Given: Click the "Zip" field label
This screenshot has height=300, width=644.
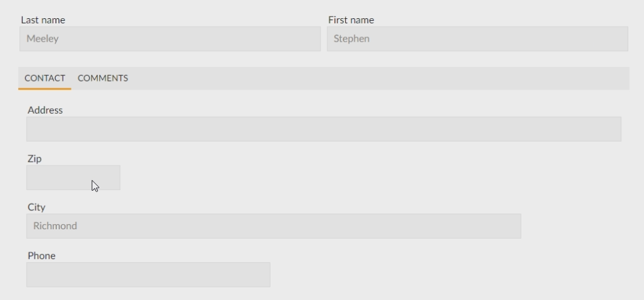Looking at the screenshot, I should click(x=35, y=159).
